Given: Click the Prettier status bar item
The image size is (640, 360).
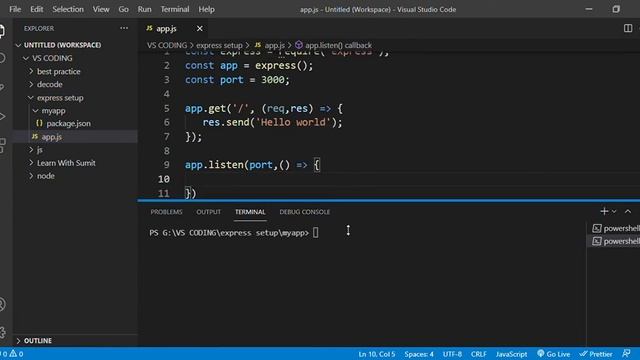Looking at the screenshot, I should click(x=596, y=354).
